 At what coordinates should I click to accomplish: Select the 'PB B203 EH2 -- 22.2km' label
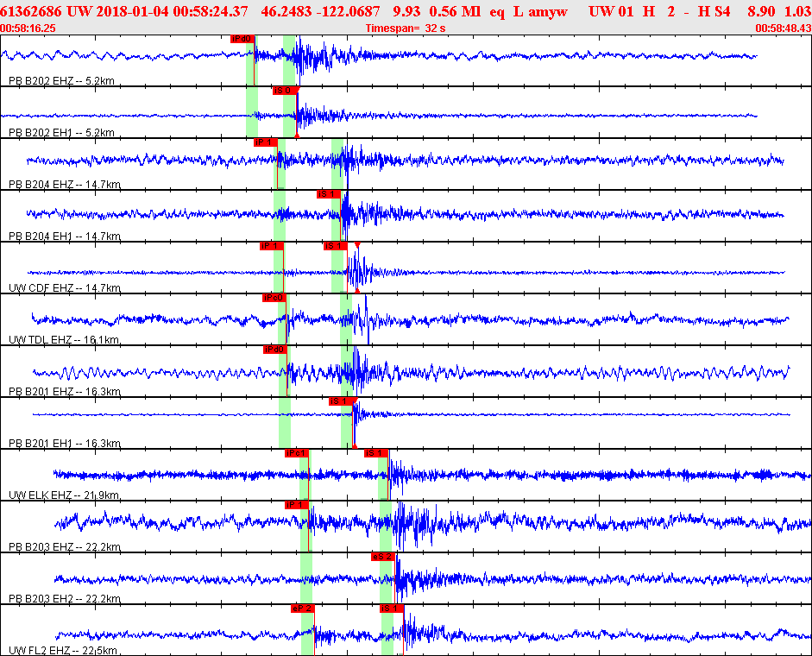pyautogui.click(x=65, y=599)
